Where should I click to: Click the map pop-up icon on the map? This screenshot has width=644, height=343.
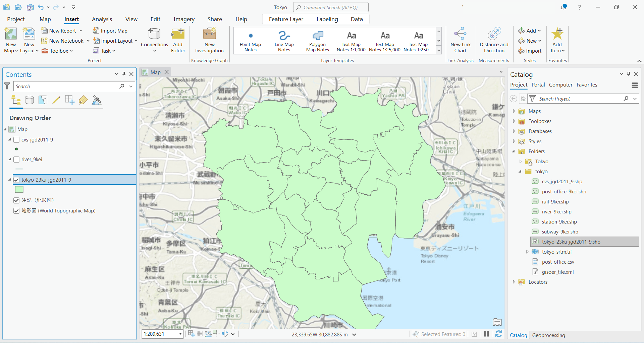coord(497,322)
